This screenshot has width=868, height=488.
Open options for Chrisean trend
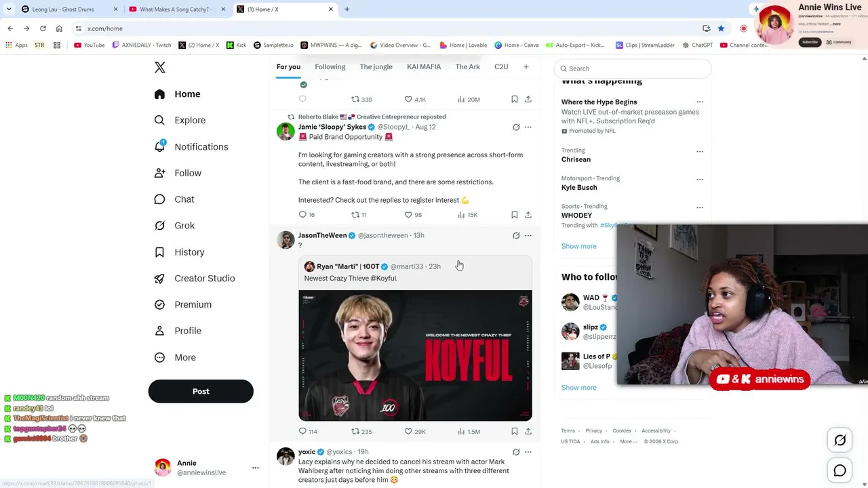(700, 151)
